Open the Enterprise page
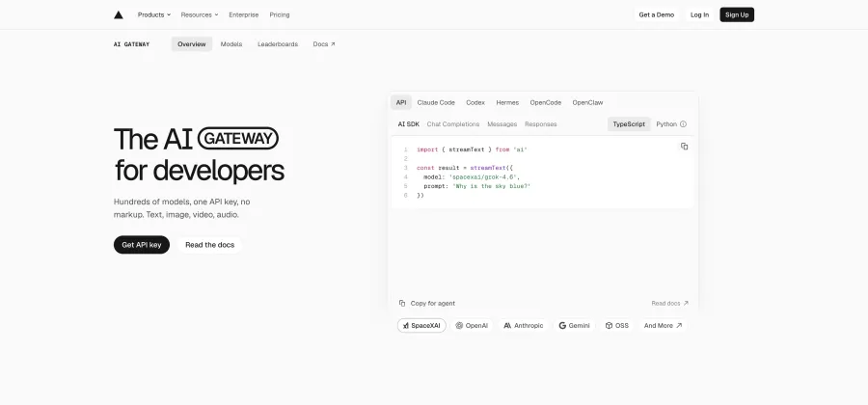 [244, 14]
